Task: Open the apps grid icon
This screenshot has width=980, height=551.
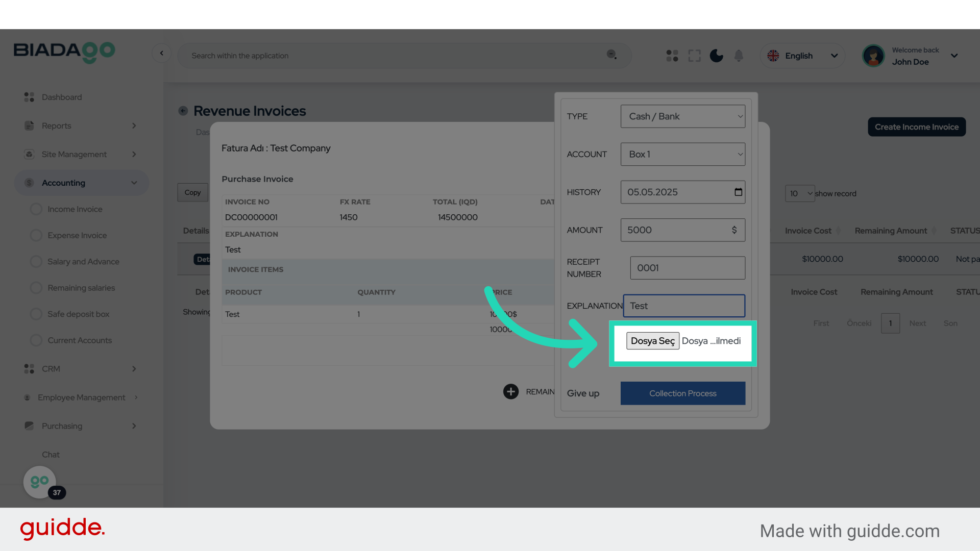Action: pos(672,56)
